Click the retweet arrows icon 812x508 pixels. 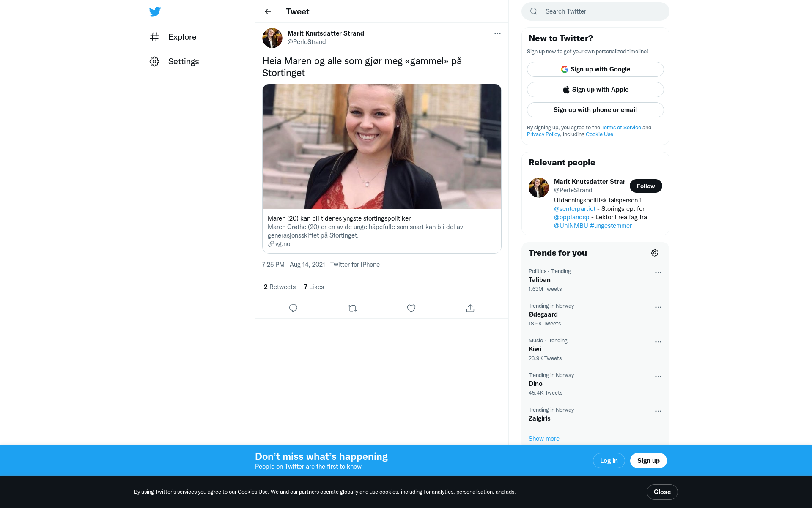tap(352, 309)
